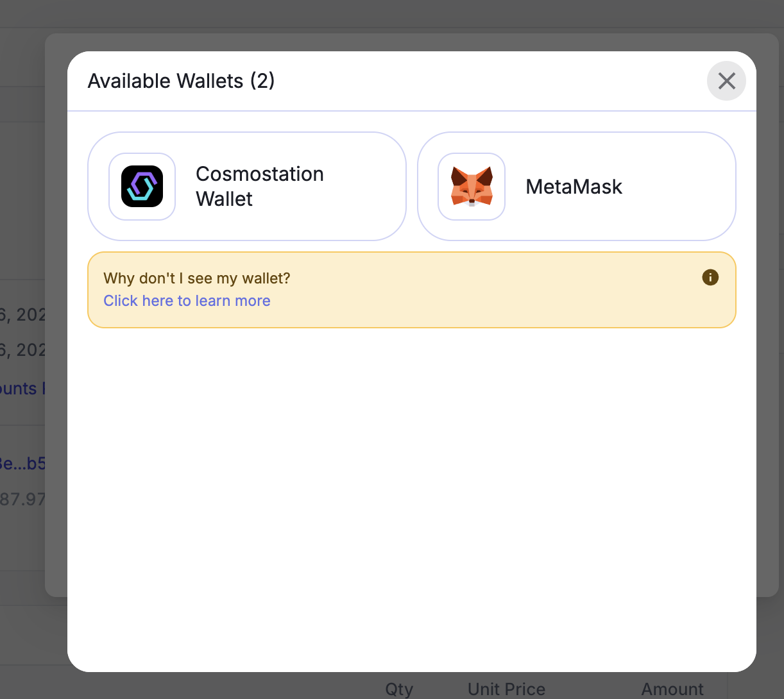Click the 'Why don't I see my wallet?' text
The image size is (784, 699).
pyautogui.click(x=196, y=278)
